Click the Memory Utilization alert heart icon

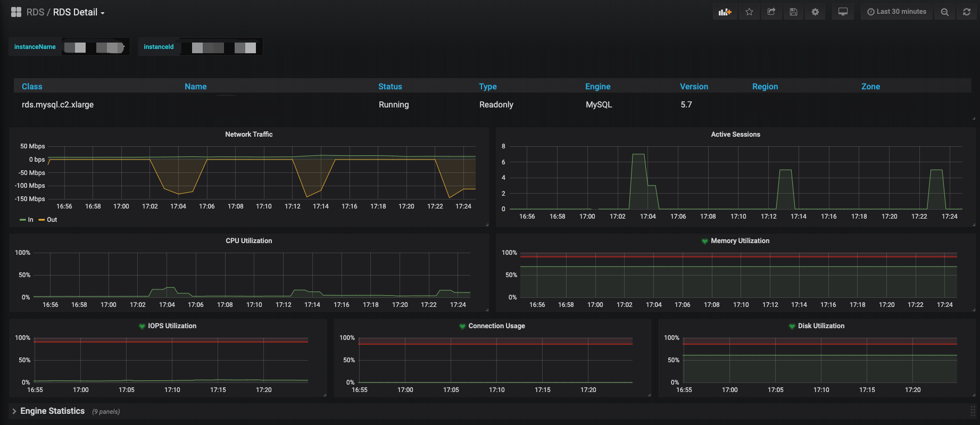705,241
